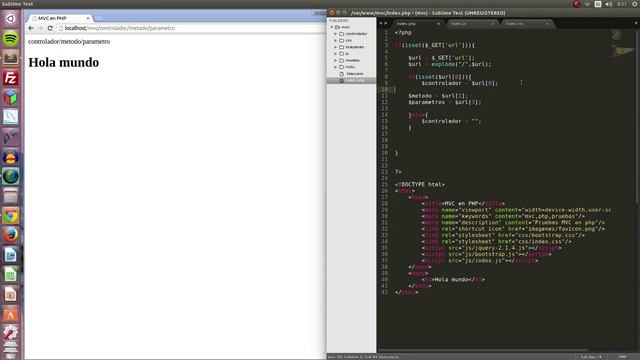Open the Ubuntu Dash home launcher icon

[x=11, y=18]
